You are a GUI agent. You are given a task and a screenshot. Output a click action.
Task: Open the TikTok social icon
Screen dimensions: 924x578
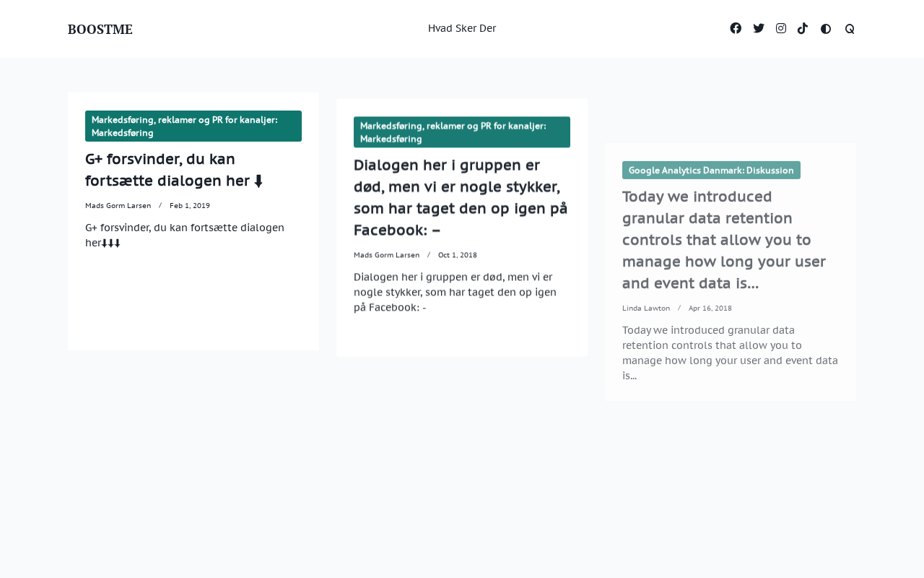click(x=803, y=28)
